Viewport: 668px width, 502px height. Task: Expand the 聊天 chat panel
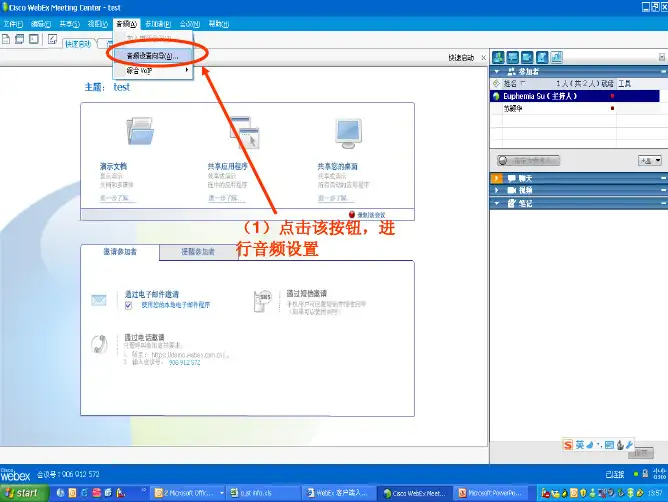click(497, 177)
